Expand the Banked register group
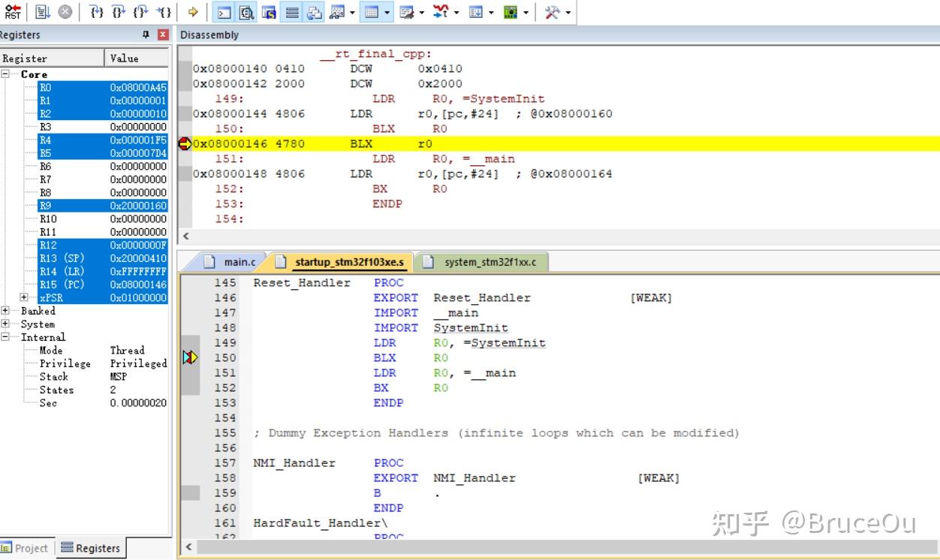Image resolution: width=940 pixels, height=560 pixels. click(x=6, y=311)
